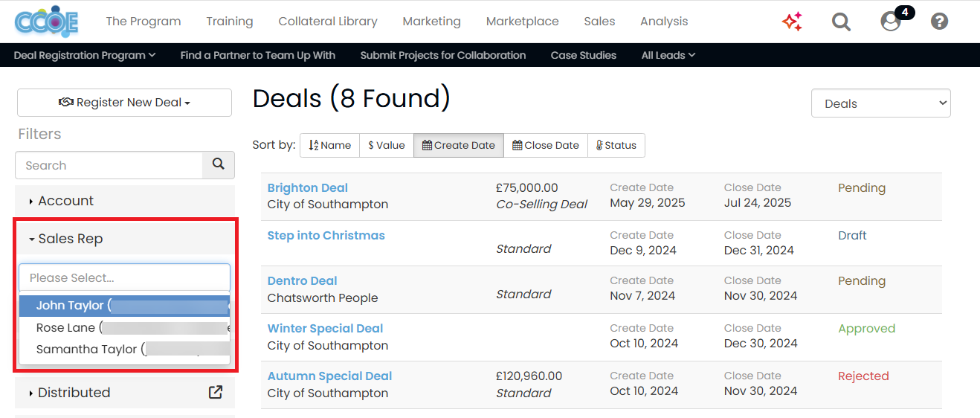Sort deals by Value
This screenshot has height=418, width=980.
coord(387,145)
